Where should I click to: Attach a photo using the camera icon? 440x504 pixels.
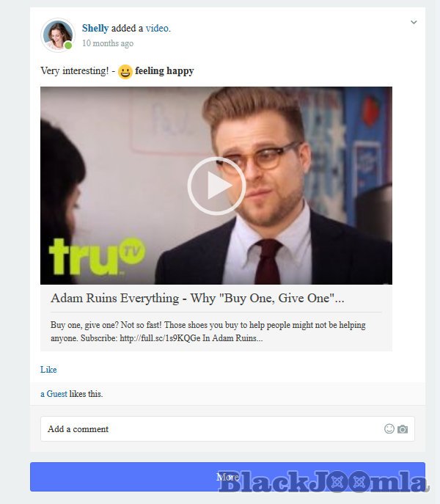tap(403, 429)
